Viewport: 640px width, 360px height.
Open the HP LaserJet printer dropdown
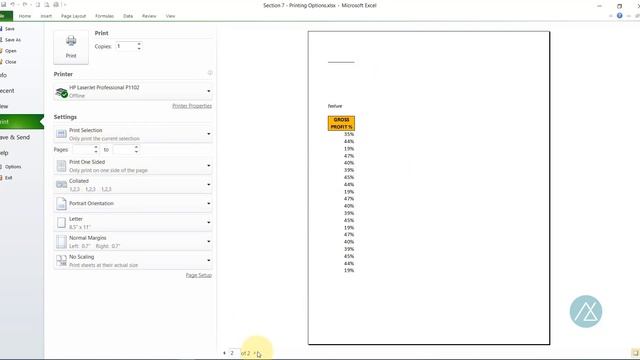click(133, 91)
